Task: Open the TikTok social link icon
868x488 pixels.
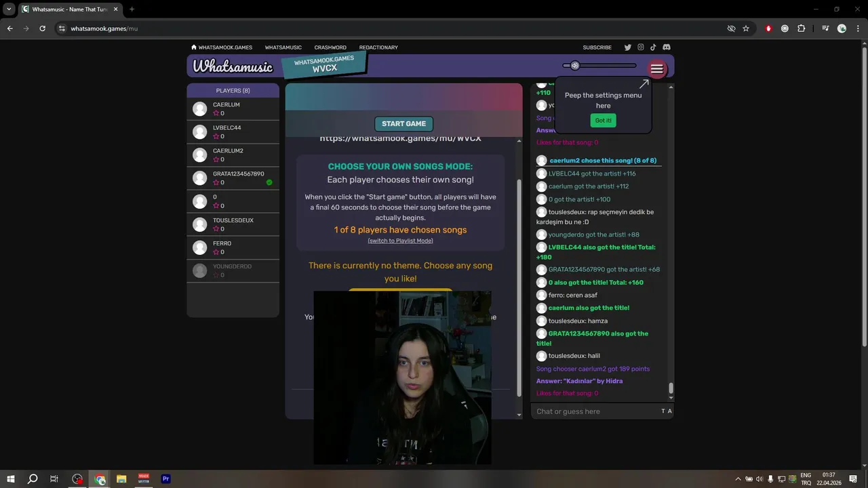Action: (x=653, y=47)
